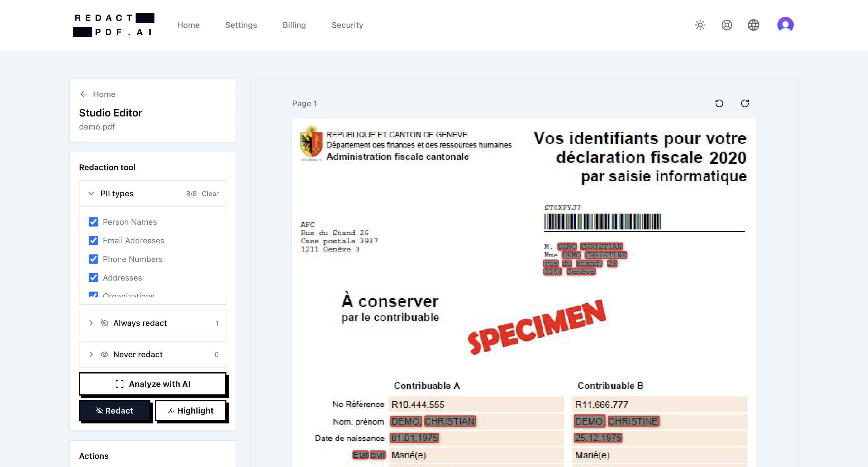
Task: Open the language globe icon
Action: (x=753, y=25)
